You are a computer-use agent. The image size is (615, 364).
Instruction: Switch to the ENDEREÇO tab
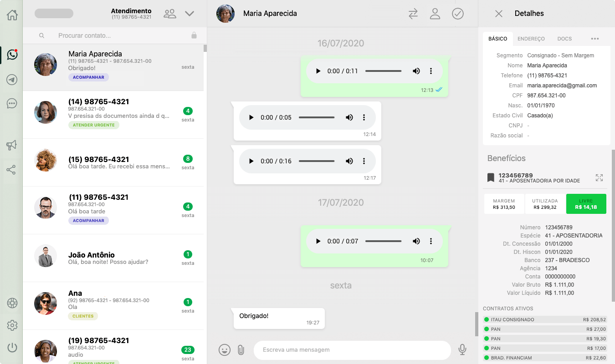[x=531, y=39]
